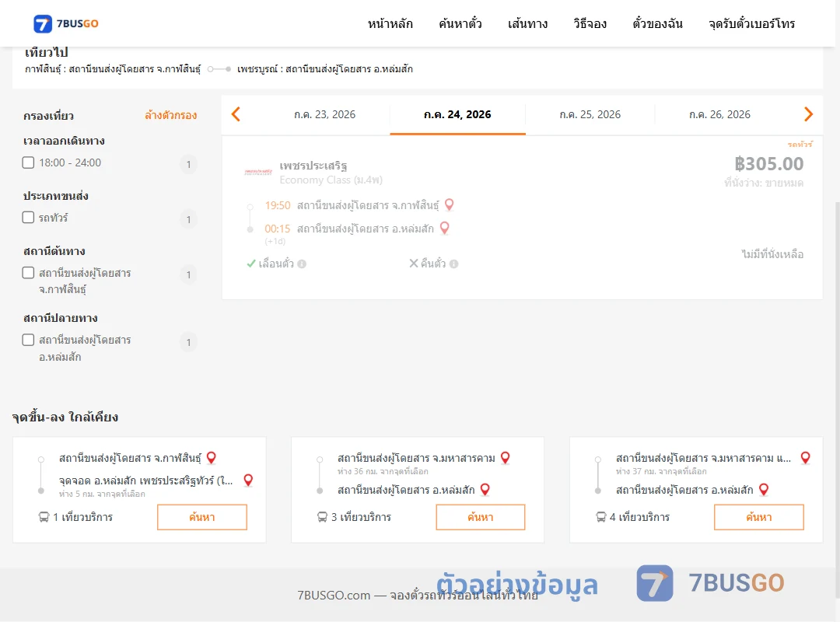
Task: Go to previous dates with left chevron
Action: pyautogui.click(x=236, y=114)
